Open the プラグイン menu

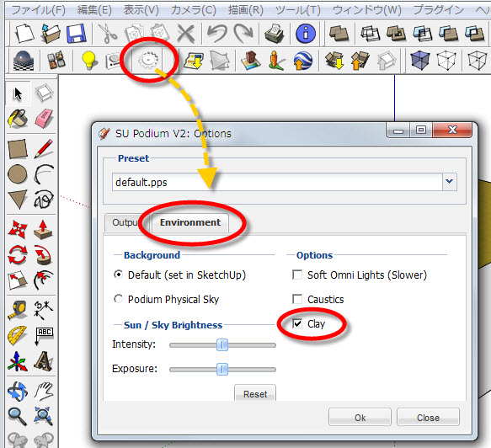click(439, 10)
